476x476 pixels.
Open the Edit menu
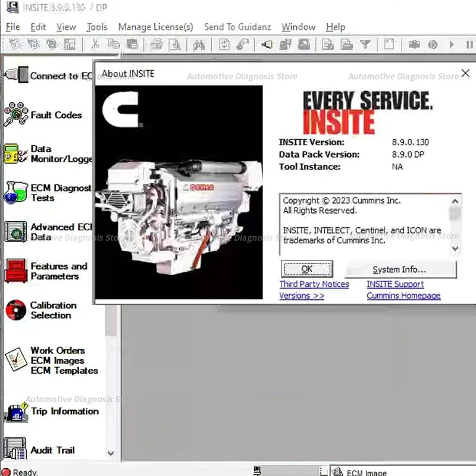[x=38, y=27]
